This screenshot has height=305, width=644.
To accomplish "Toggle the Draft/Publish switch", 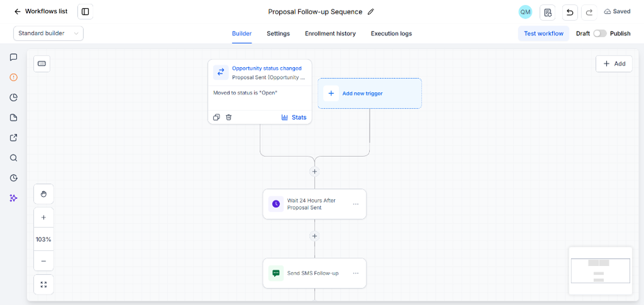I will pyautogui.click(x=600, y=34).
